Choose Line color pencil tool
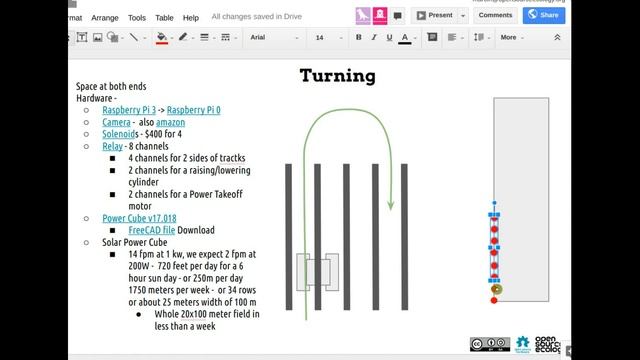The image size is (640, 360). 183,37
